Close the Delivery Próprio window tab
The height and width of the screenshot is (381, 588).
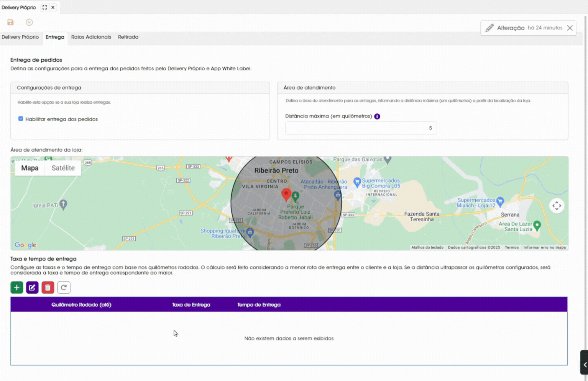tap(53, 7)
